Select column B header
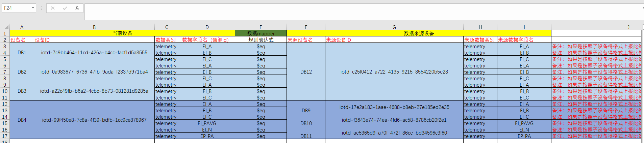The image size is (644, 143). [94, 27]
